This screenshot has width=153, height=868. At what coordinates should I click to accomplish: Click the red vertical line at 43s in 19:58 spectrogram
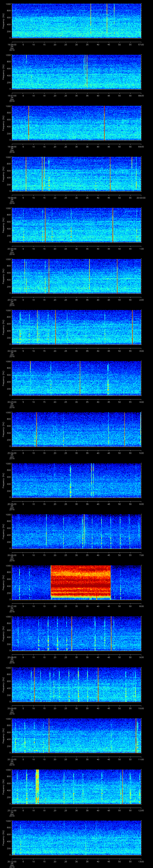point(104,123)
